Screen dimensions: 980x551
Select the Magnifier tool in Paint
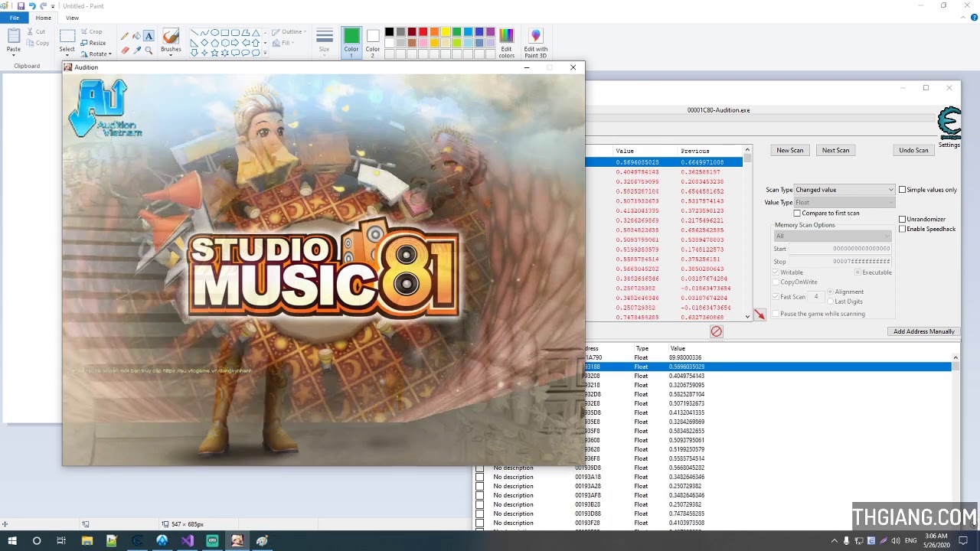tap(149, 50)
